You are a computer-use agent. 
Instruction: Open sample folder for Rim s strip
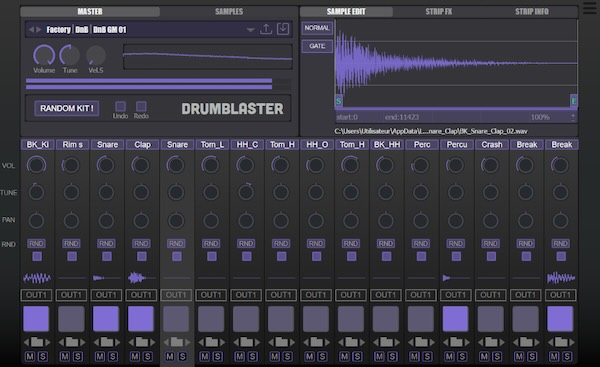coord(72,342)
